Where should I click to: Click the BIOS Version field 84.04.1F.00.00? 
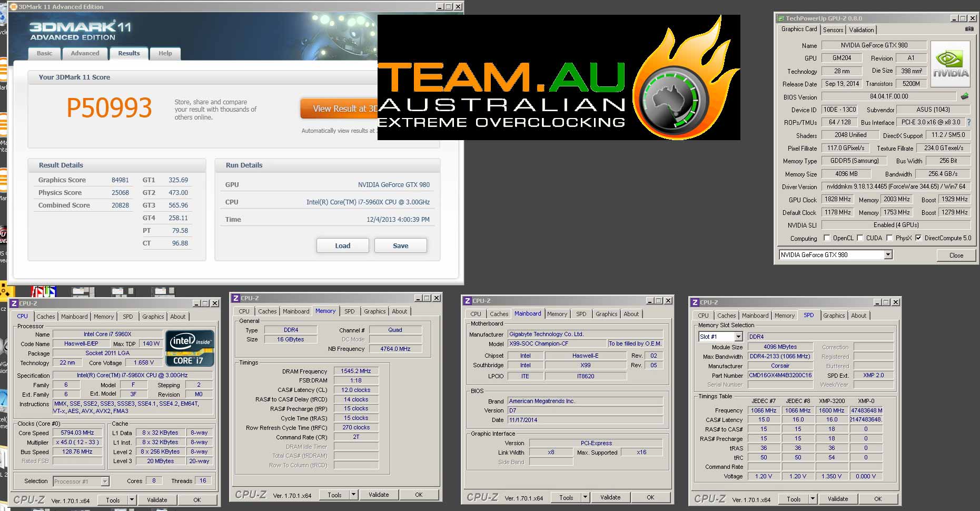888,96
